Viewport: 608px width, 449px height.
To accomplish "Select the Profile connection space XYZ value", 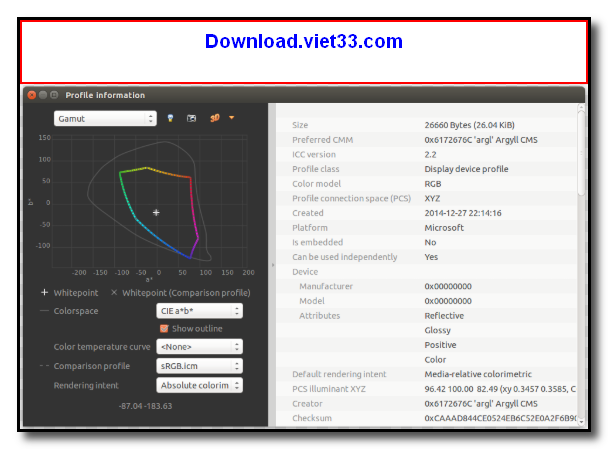I will click(x=432, y=199).
